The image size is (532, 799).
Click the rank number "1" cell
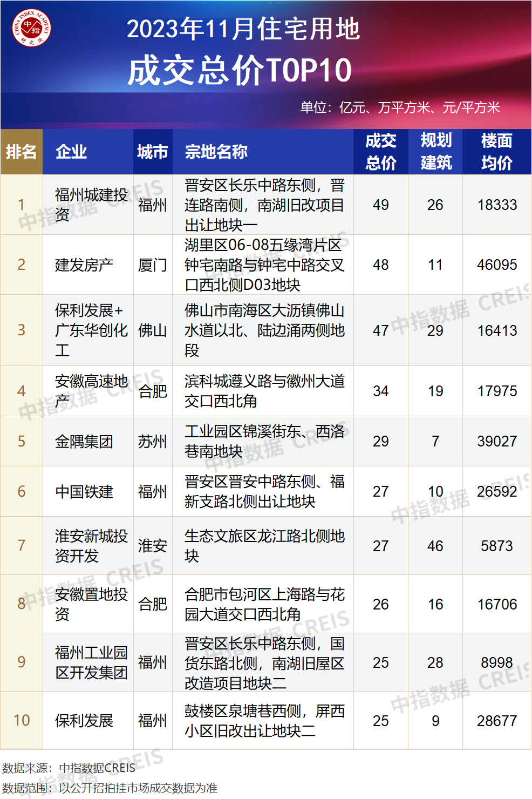[22, 205]
